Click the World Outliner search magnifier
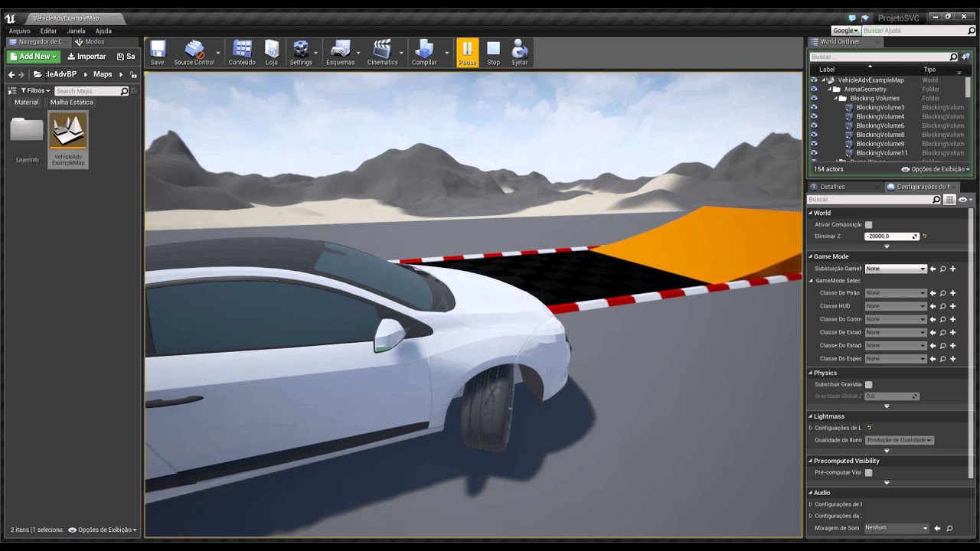 (x=953, y=57)
